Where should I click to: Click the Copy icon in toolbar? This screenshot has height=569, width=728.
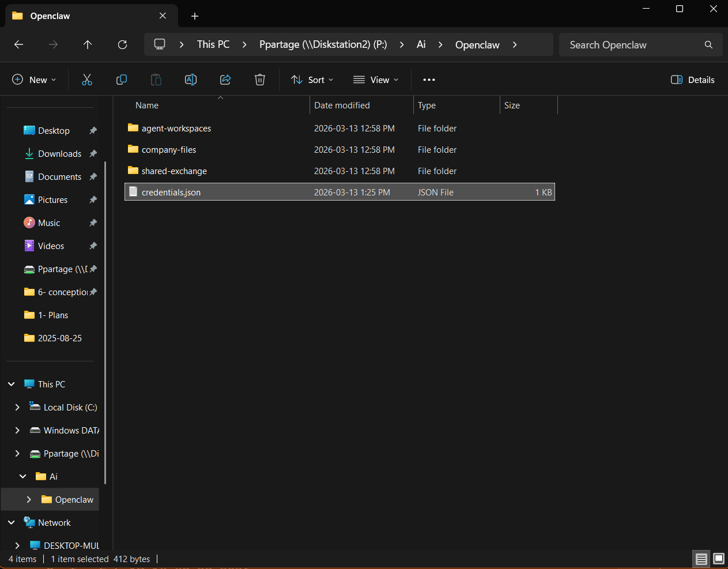122,80
